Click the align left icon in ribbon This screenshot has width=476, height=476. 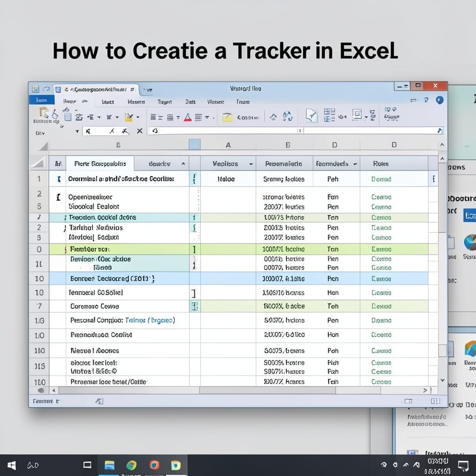[x=156, y=117]
